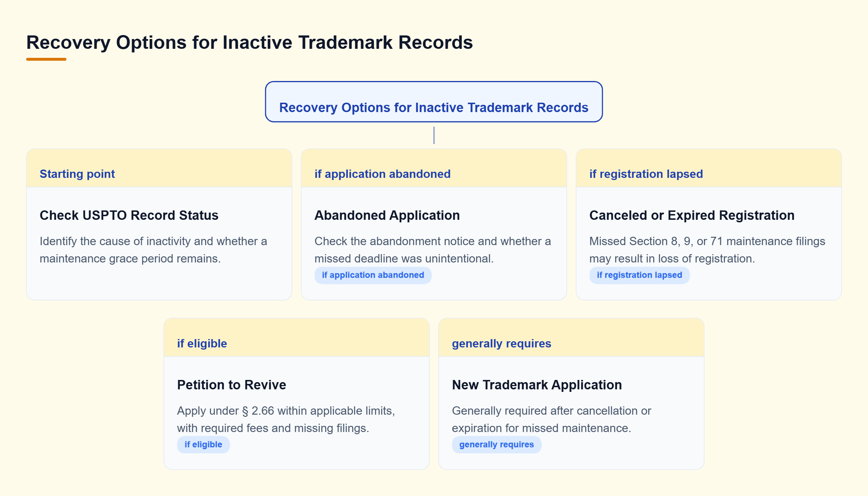The height and width of the screenshot is (496, 868).
Task: Click the 'Identify the cause of inactivity' description
Action: tap(153, 250)
